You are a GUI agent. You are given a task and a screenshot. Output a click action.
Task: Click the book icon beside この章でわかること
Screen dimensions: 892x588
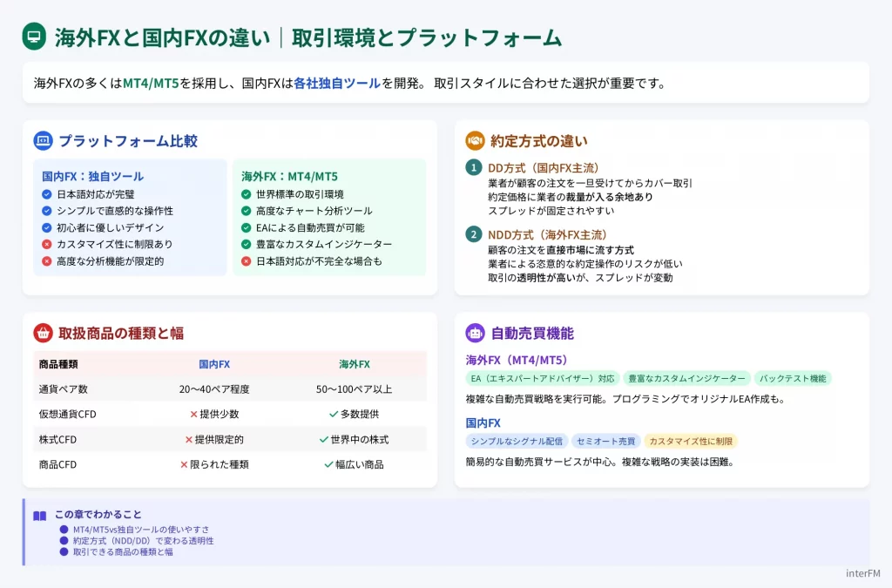click(40, 515)
